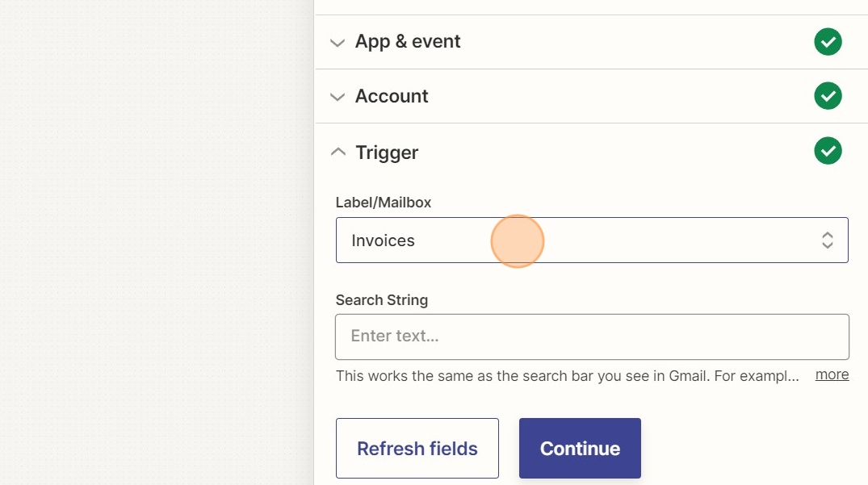The image size is (868, 485).
Task: Open the more link for Search String help
Action: (832, 375)
